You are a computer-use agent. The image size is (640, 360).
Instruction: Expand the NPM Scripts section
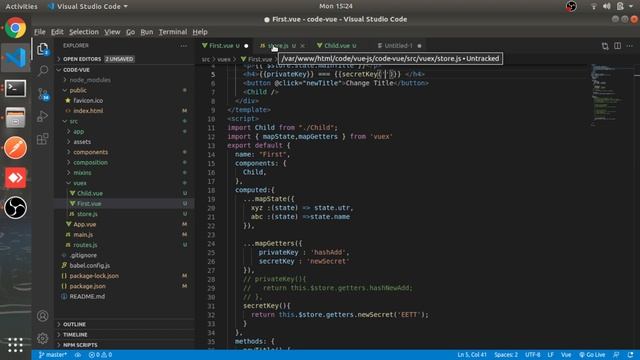pyautogui.click(x=80, y=345)
